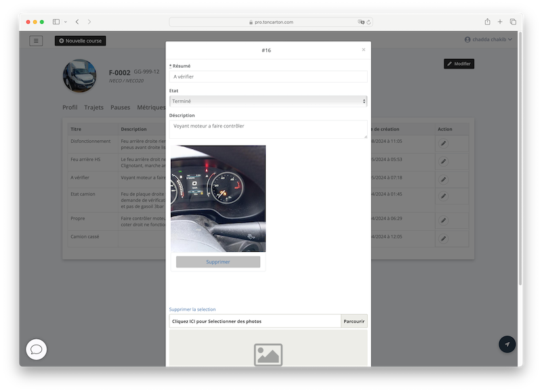Click the Résumé text field
This screenshot has height=392, width=542.
pos(268,77)
